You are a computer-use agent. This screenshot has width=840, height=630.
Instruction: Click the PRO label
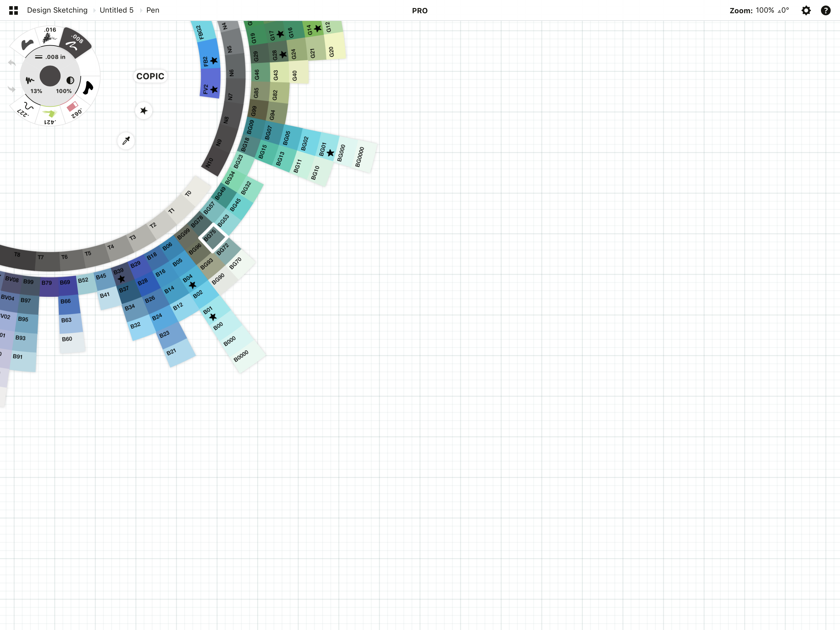click(420, 11)
